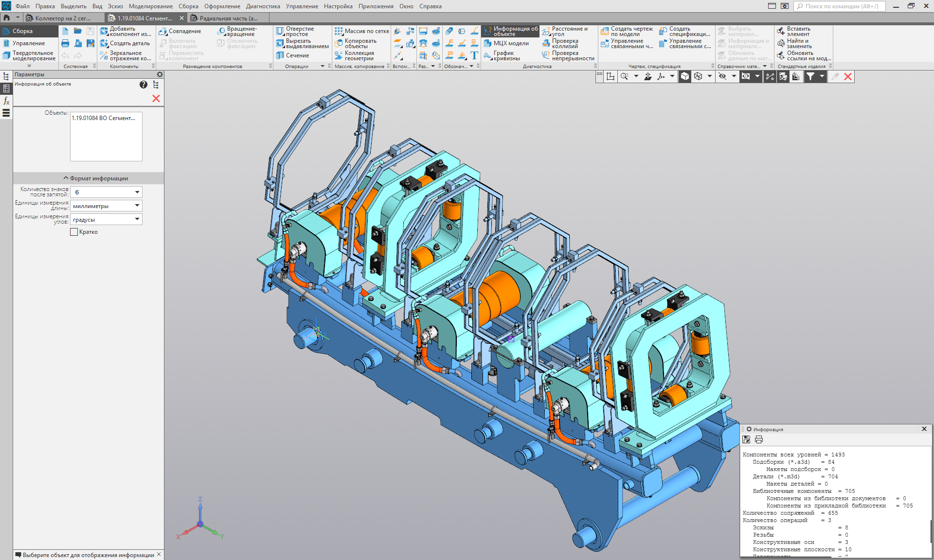Enable the shaded cube display mode
Screen dimensions: 934x560
pos(685,76)
